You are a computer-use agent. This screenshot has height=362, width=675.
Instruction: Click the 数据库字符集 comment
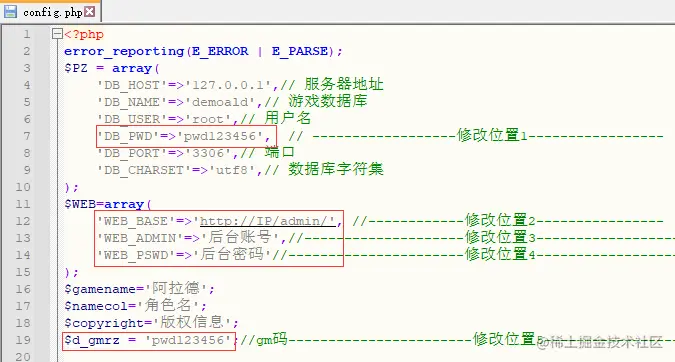pyautogui.click(x=336, y=169)
